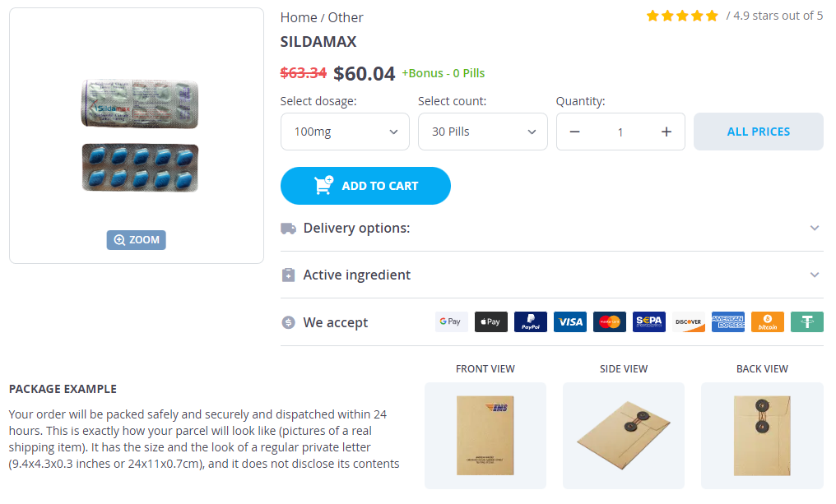Click the Google Pay payment icon
This screenshot has height=504, width=836.
click(x=451, y=322)
